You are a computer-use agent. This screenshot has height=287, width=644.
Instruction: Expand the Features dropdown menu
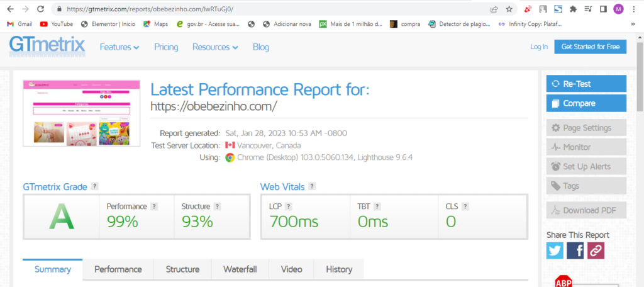119,47
